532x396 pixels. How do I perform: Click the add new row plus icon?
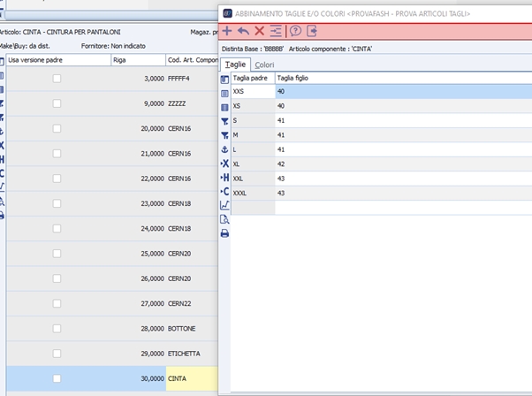pos(227,31)
